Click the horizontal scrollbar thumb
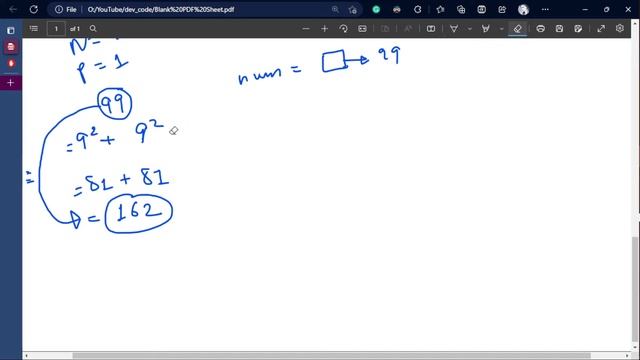This screenshot has height=360, width=640. pos(331,356)
